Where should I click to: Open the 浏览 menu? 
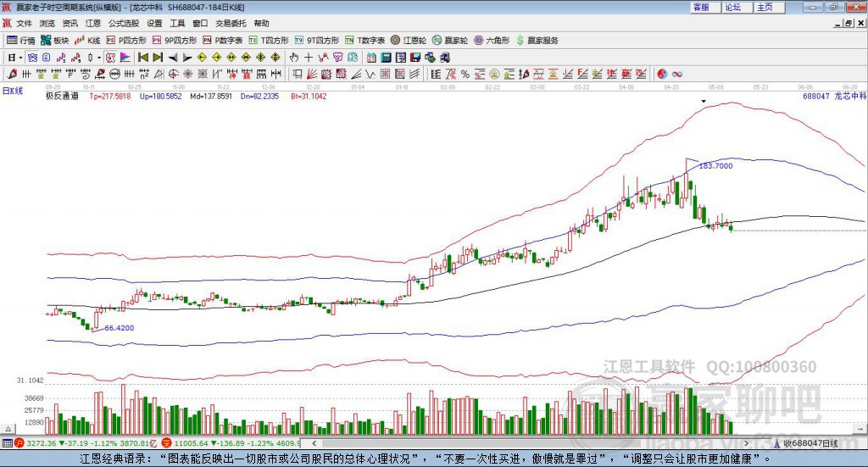[47, 23]
